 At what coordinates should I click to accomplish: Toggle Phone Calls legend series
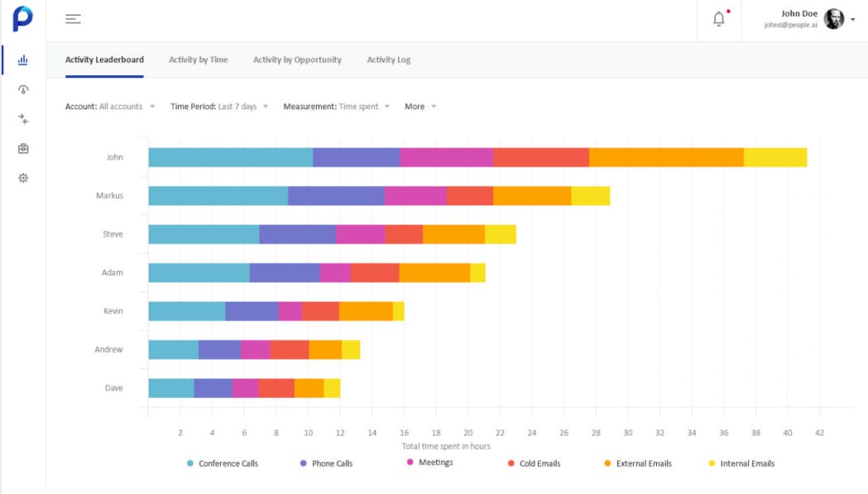(x=327, y=463)
